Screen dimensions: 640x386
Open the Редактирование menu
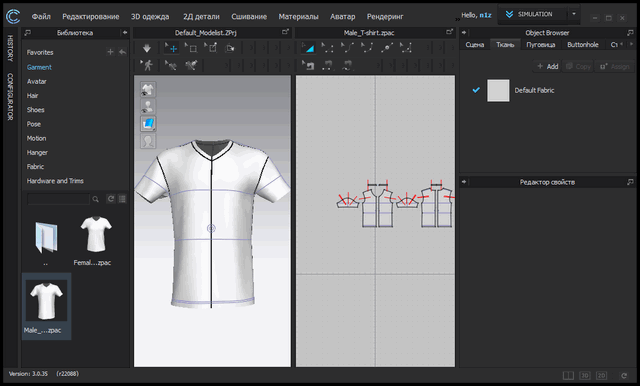click(91, 17)
